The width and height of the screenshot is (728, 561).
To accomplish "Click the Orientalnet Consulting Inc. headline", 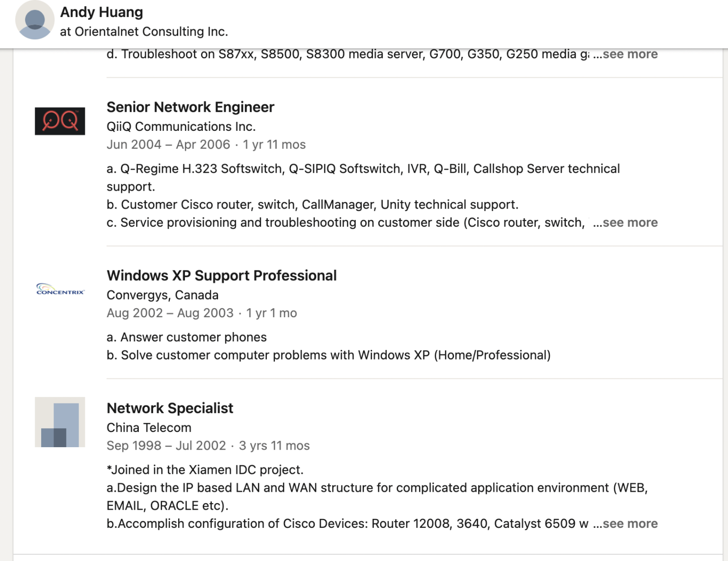I will point(144,32).
